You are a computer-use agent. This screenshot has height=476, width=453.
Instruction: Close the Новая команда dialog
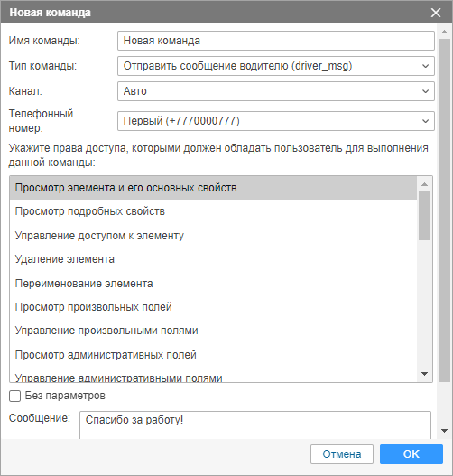click(436, 13)
